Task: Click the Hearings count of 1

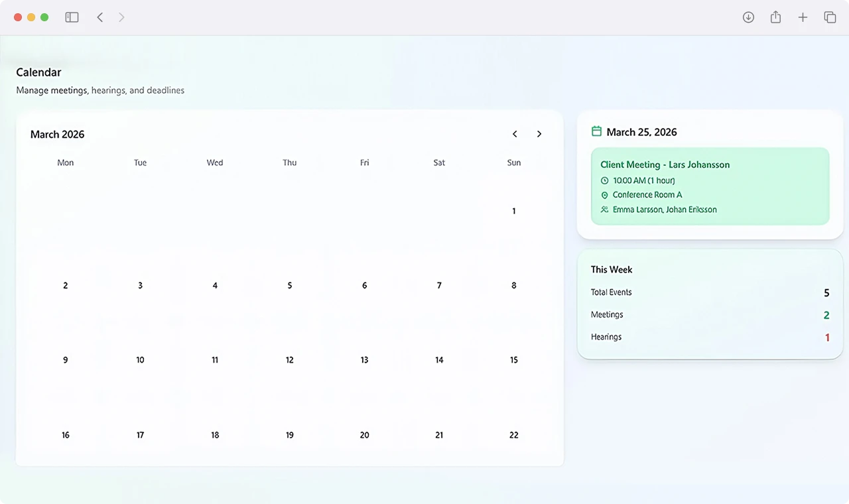Action: (x=827, y=338)
